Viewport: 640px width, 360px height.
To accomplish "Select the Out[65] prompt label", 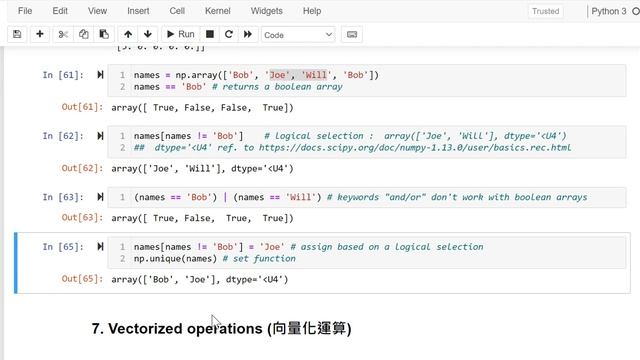I will pyautogui.click(x=82, y=279).
